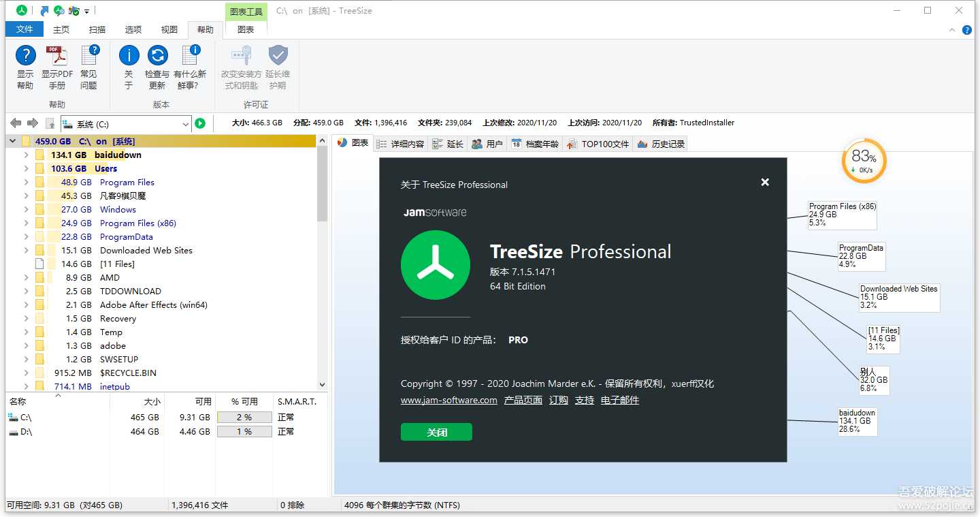980x517 pixels.
Task: Click the 支持 link
Action: coord(585,401)
